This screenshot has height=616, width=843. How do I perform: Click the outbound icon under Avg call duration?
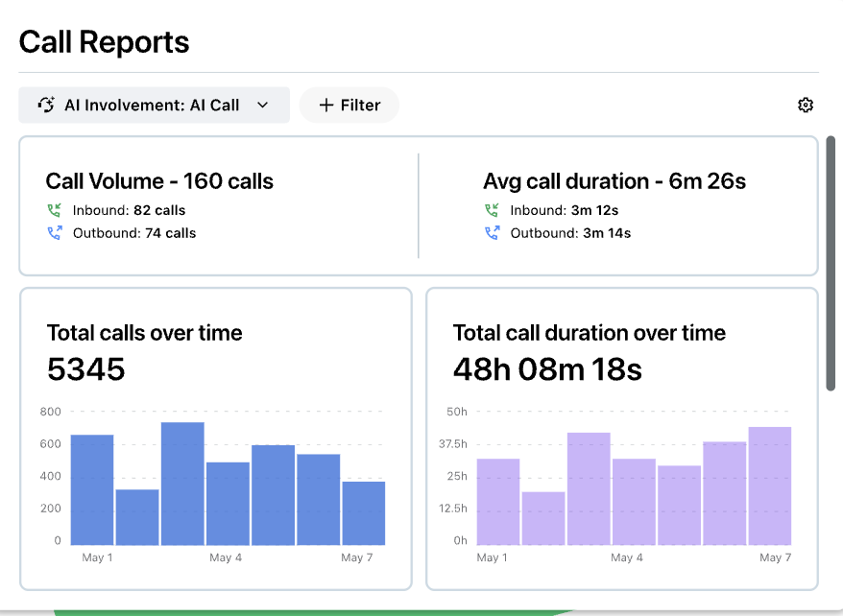[x=492, y=233]
